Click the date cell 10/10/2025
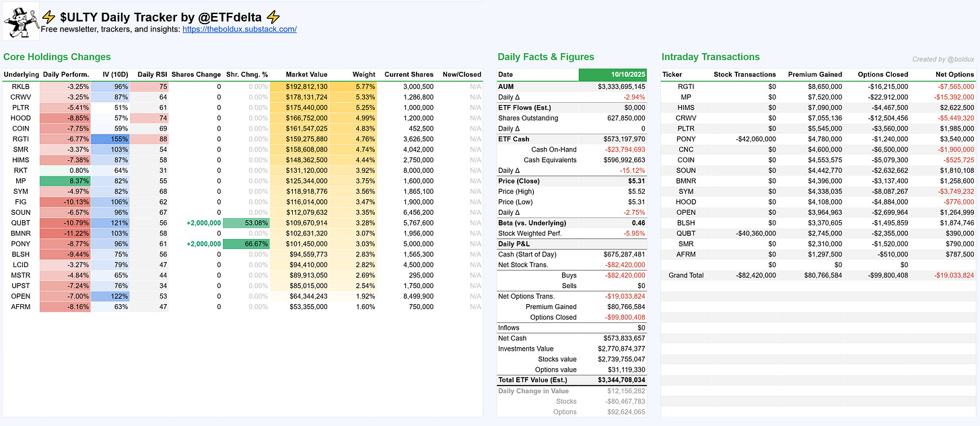This screenshot has height=426, width=980. pyautogui.click(x=612, y=74)
